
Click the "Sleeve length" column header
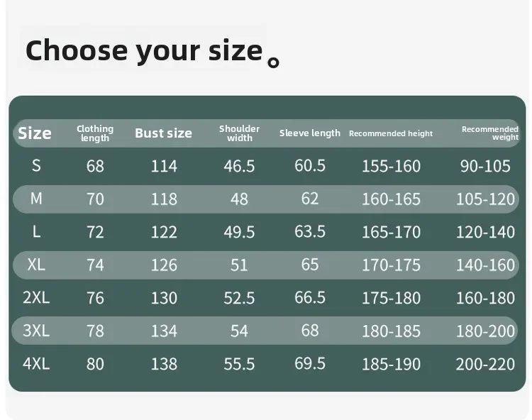[310, 133]
